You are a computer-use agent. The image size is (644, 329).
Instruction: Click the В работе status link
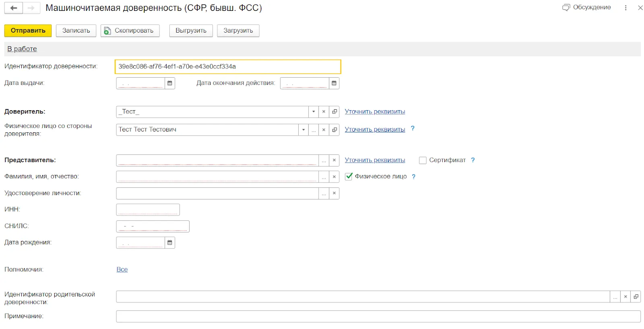[x=22, y=49]
